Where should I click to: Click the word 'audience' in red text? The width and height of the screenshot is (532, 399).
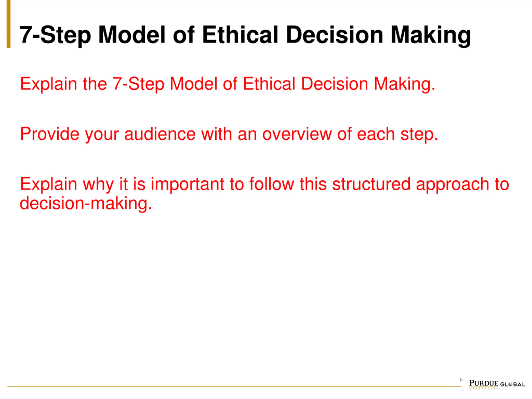click(x=160, y=134)
